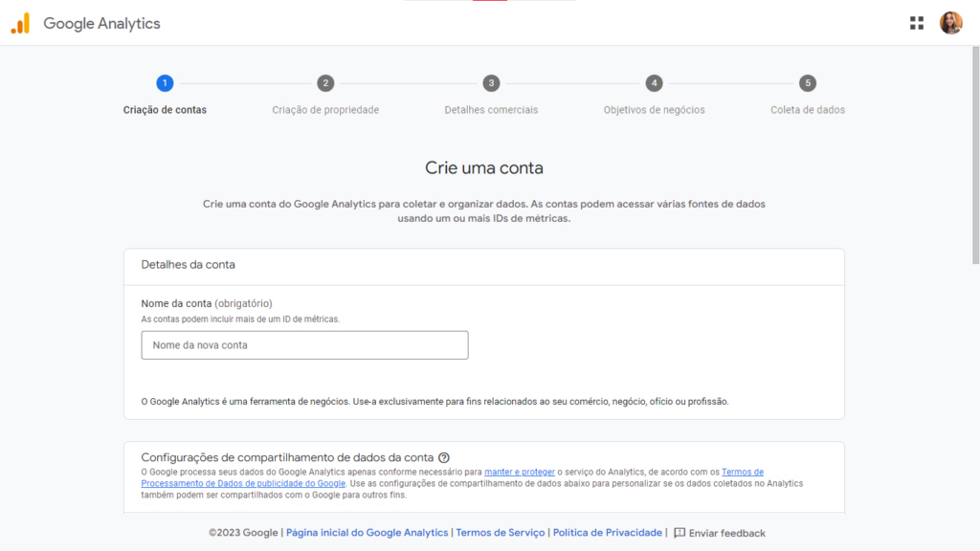Click the Google Analytics logo icon
The width and height of the screenshot is (980, 551).
(x=21, y=24)
